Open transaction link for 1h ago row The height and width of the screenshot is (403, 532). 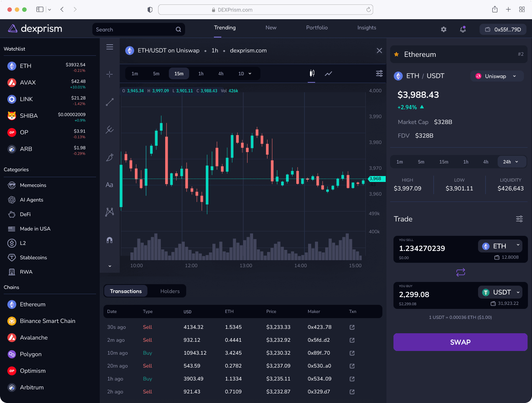[x=352, y=379]
